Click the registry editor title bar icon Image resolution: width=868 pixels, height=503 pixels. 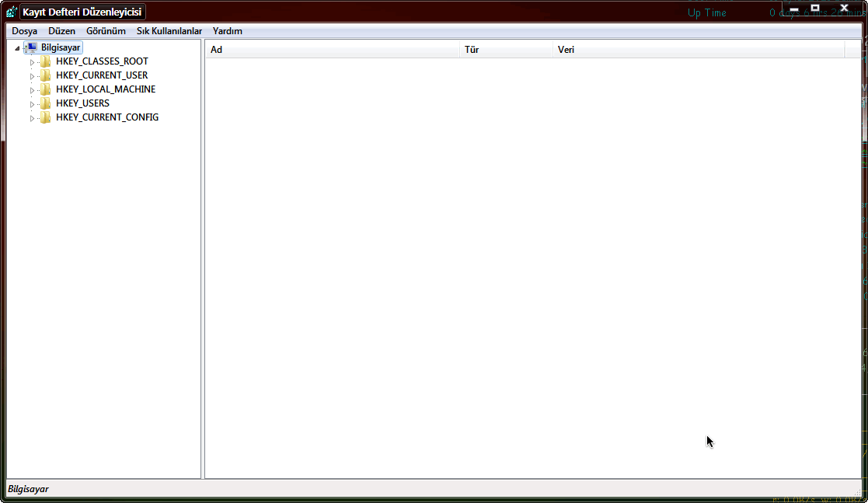click(x=12, y=12)
